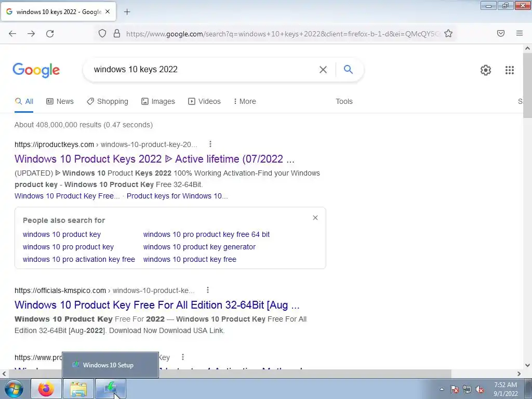The height and width of the screenshot is (399, 532).
Task: Go to Google homepage via logo
Action: pos(36,70)
